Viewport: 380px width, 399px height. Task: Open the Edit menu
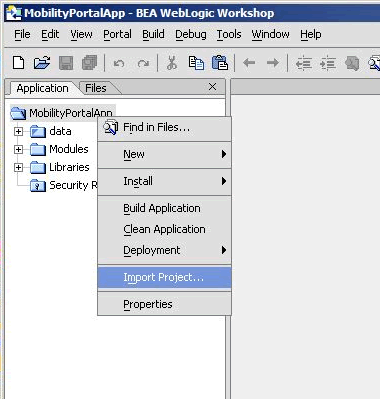pyautogui.click(x=50, y=34)
